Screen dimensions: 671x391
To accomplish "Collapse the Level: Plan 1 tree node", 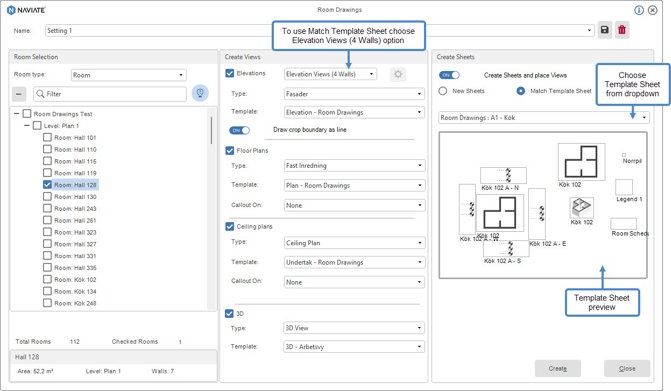I will [27, 125].
